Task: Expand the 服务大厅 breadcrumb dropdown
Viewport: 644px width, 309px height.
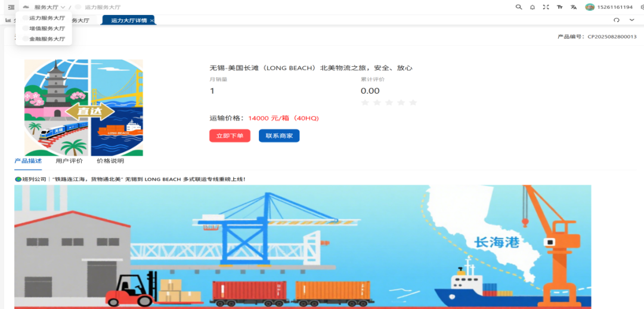Action: 49,7
